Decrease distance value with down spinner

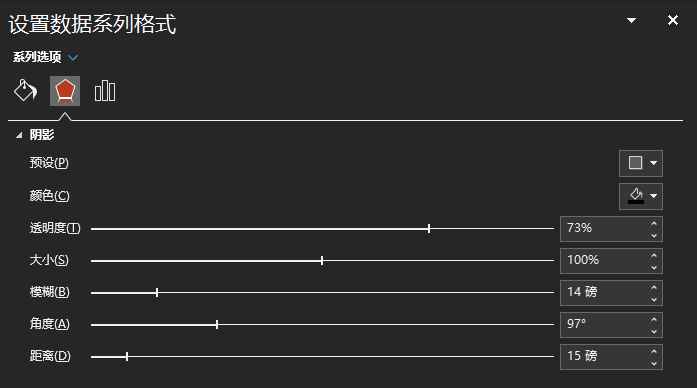(x=654, y=364)
